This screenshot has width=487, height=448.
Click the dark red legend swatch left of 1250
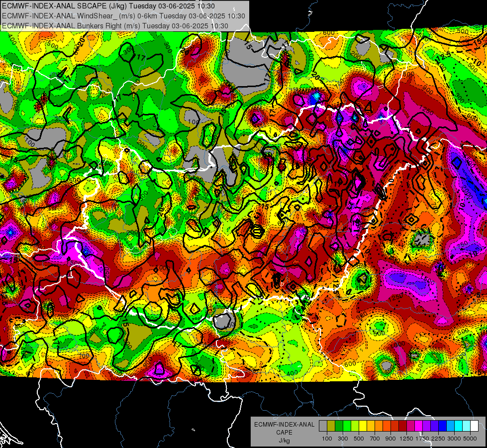[x=402, y=426]
